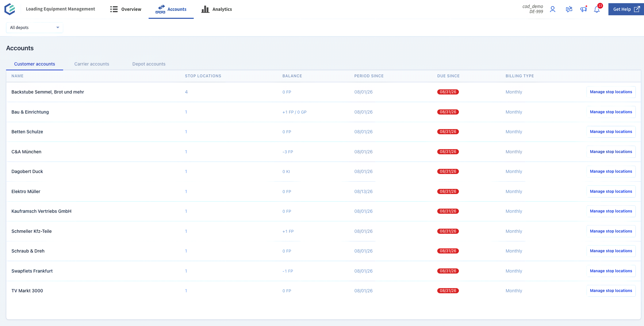Click the C&A München due date badge
The width and height of the screenshot is (644, 326).
tap(448, 152)
